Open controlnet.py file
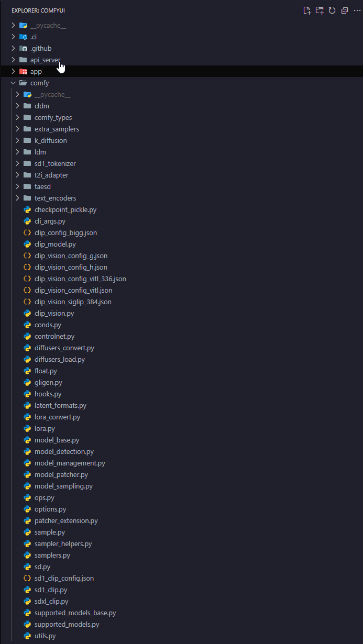 point(54,336)
